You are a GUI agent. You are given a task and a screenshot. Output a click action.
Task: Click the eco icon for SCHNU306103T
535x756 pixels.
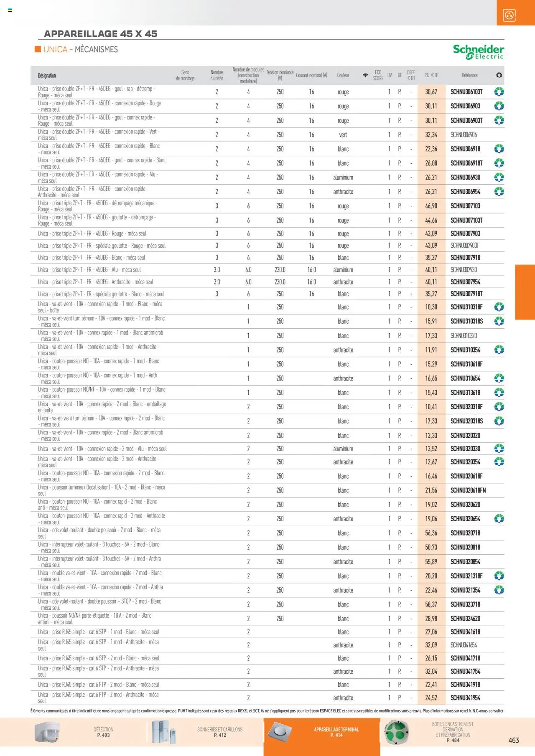(x=499, y=92)
